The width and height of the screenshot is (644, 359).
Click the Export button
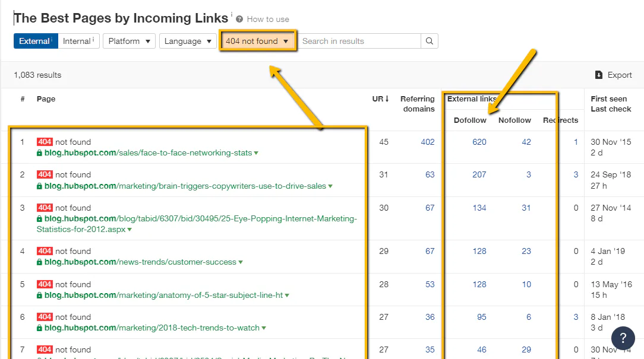pyautogui.click(x=614, y=75)
